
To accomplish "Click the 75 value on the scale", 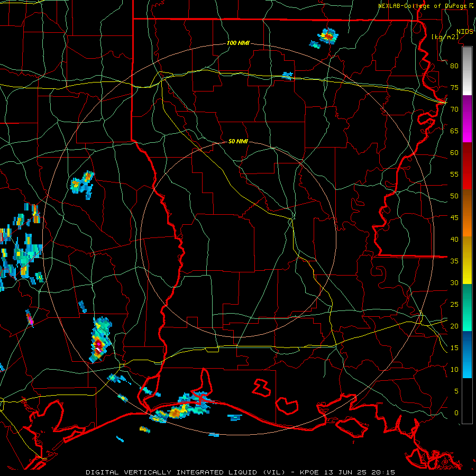I will pos(454,87).
